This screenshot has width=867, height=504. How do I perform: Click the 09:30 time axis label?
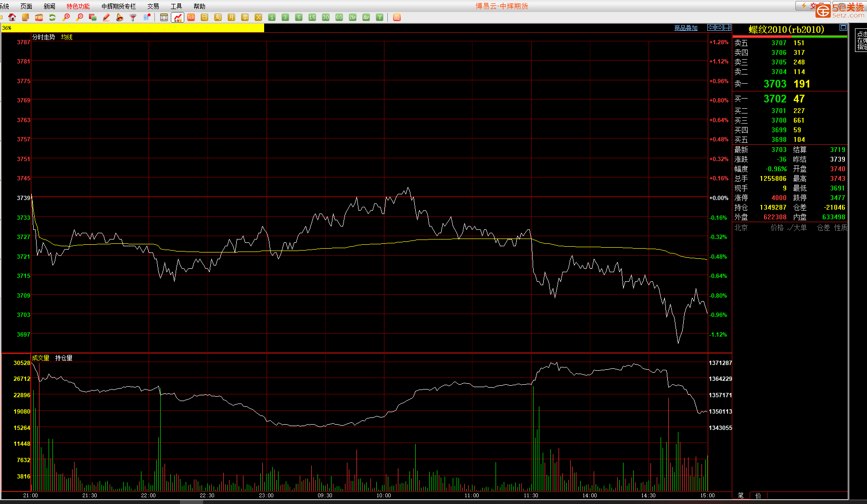click(x=325, y=495)
